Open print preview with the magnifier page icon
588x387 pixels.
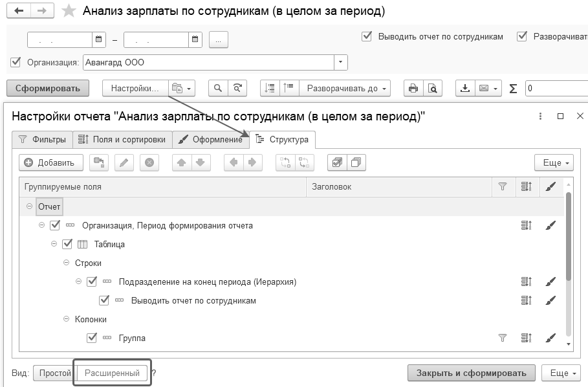[x=433, y=89]
